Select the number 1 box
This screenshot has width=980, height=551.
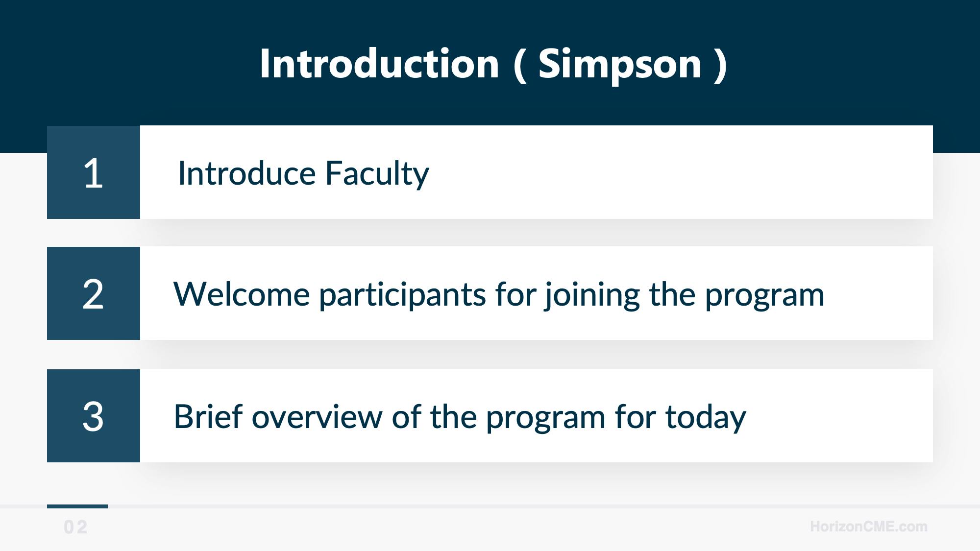pos(94,172)
